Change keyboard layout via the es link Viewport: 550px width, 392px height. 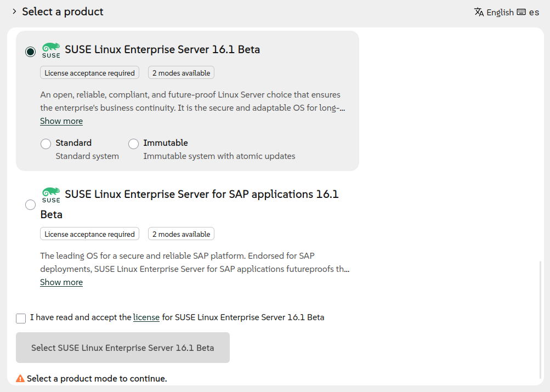point(534,12)
